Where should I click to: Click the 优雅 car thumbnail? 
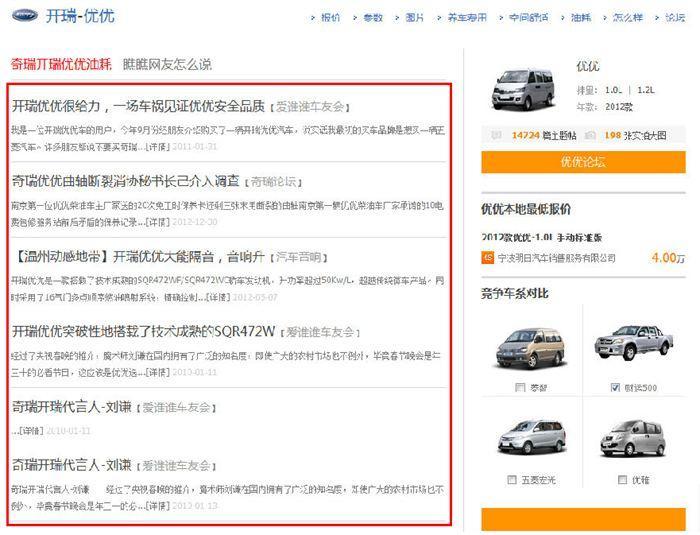tap(633, 439)
